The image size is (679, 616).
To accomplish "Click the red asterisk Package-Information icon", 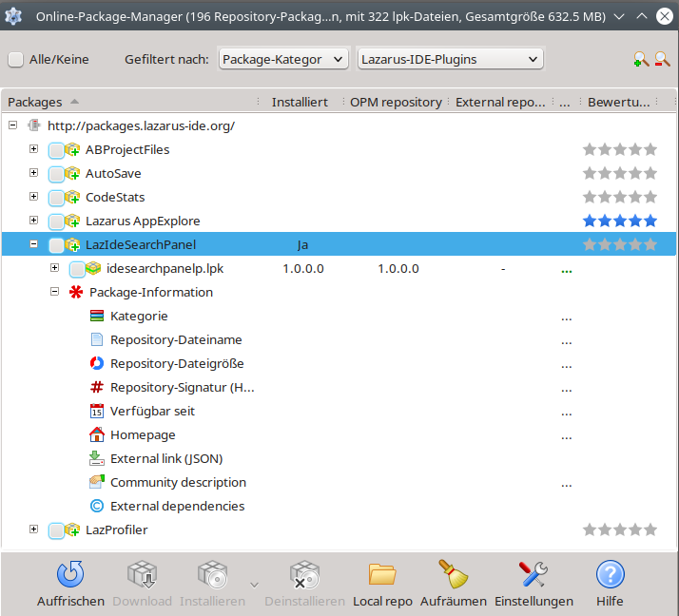I will pos(76,292).
